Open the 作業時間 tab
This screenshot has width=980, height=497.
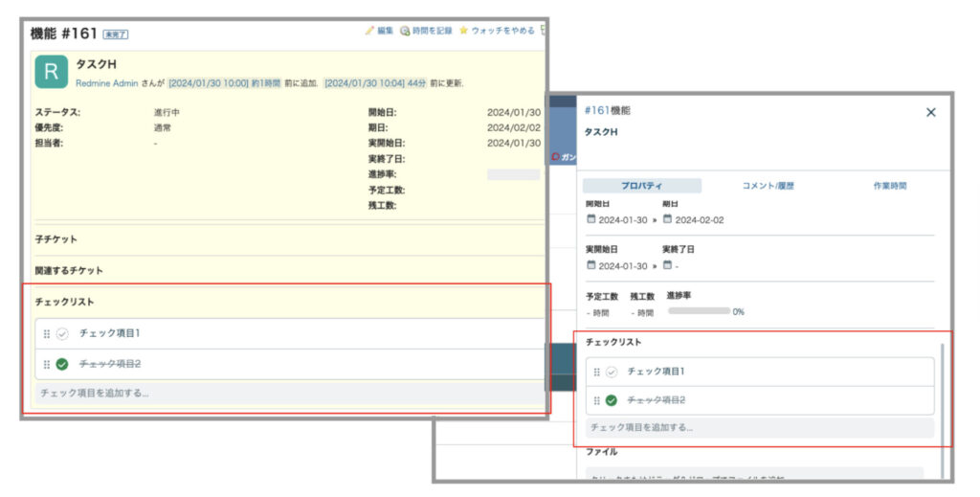[x=890, y=186]
